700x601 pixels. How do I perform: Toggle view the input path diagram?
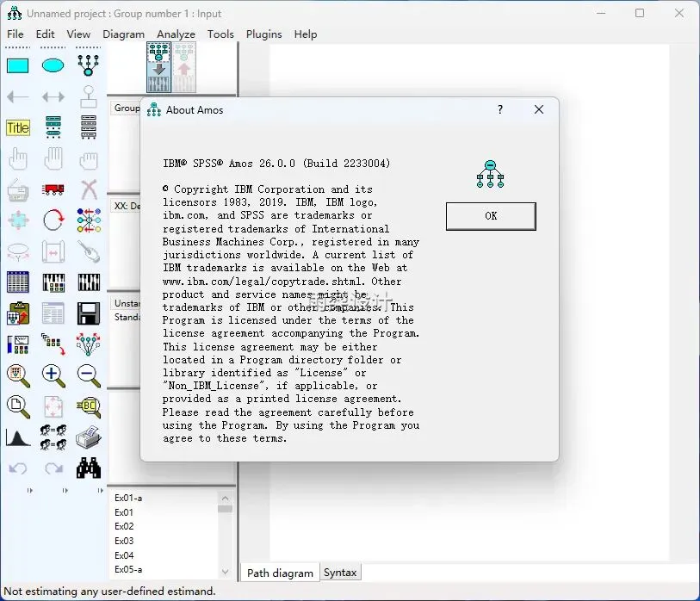[159, 67]
